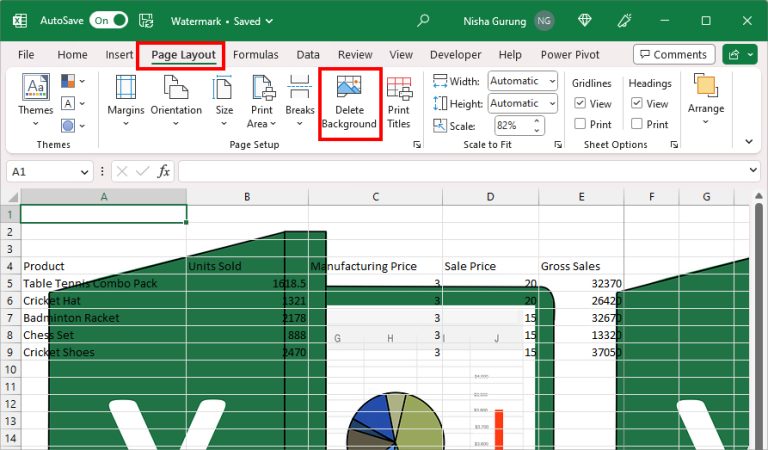768x450 pixels.
Task: Open the Comments pane
Action: (x=674, y=54)
